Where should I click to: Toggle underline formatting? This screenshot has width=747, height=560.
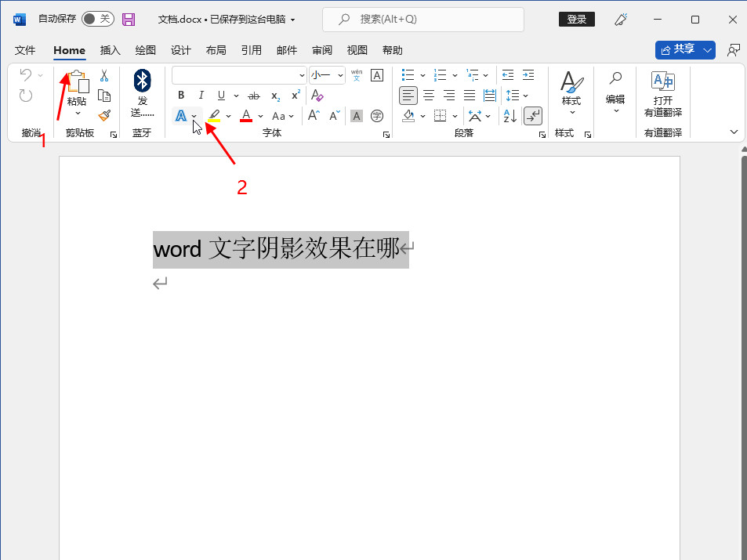pos(221,96)
